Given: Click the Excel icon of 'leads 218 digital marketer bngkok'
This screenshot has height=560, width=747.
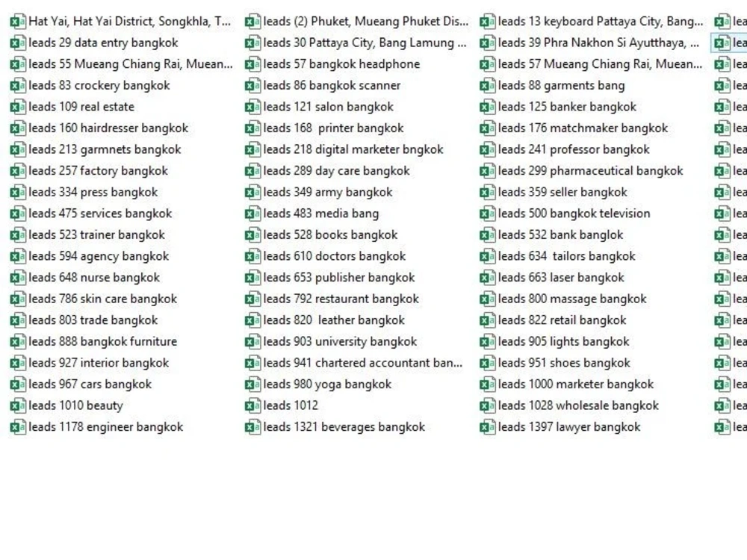Looking at the screenshot, I should pyautogui.click(x=252, y=149).
